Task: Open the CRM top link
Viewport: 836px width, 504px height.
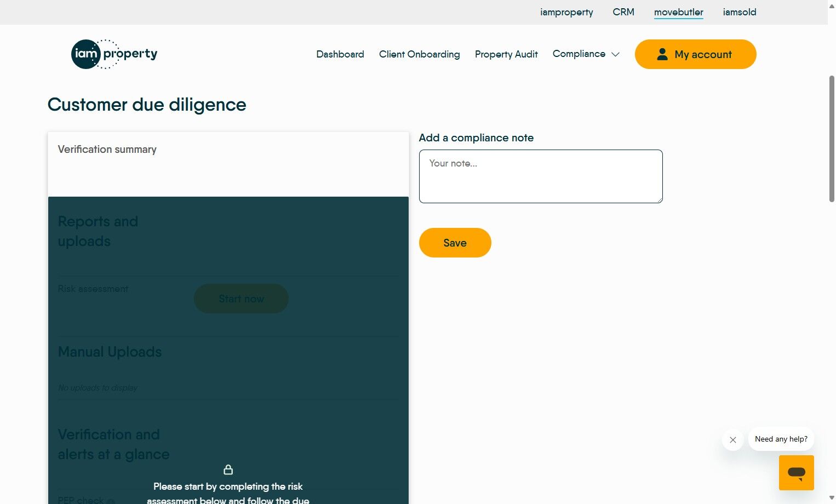Action: 623,12
